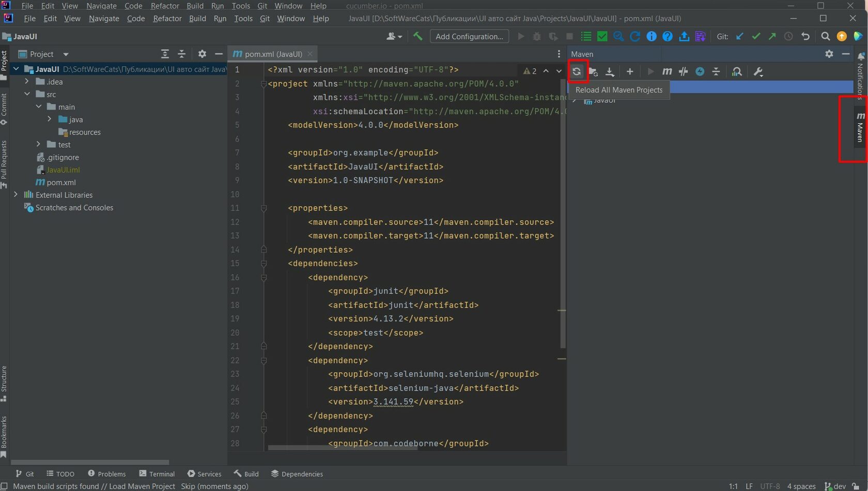Click the blue info circle toolbar icon
Screen dimensions: 868x491
tap(652, 36)
